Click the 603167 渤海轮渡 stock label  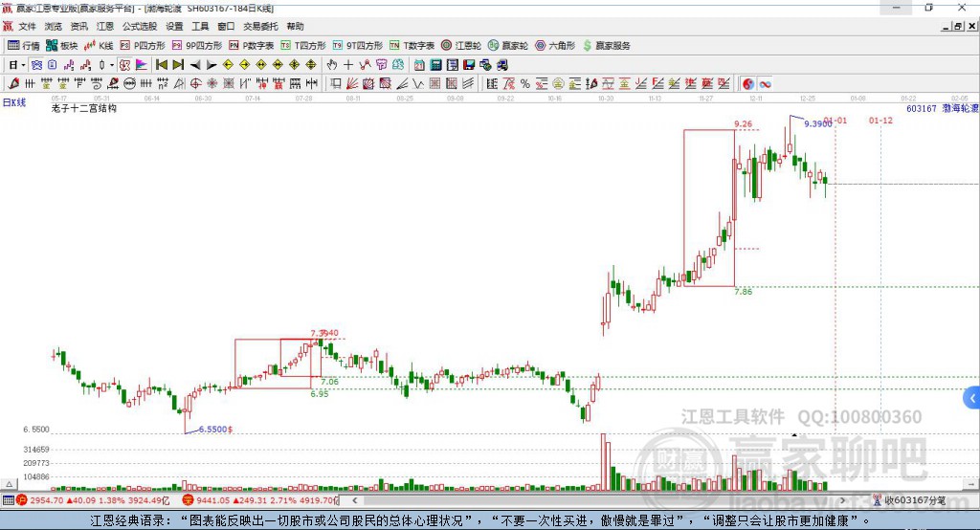click(x=943, y=108)
